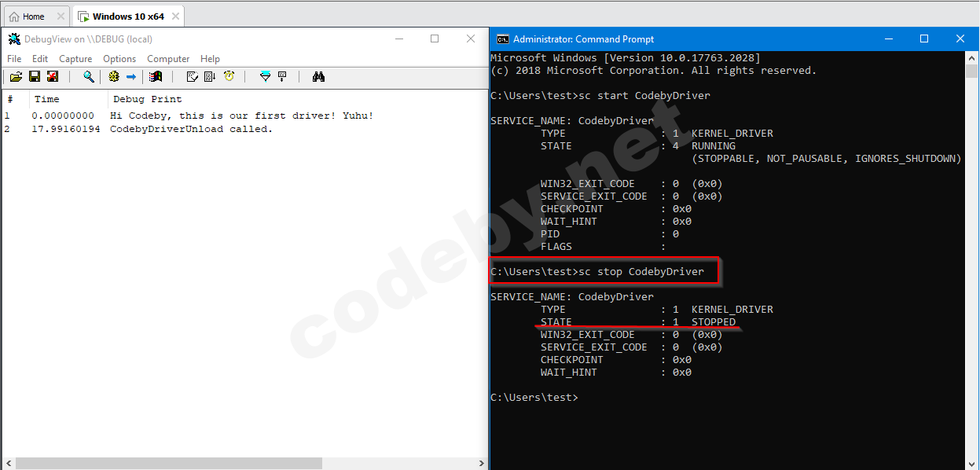
Task: Click the '(STOPPABLE, NOT_PAUSABLE, IGNORES_SHUTDOWN)' text
Action: (827, 158)
